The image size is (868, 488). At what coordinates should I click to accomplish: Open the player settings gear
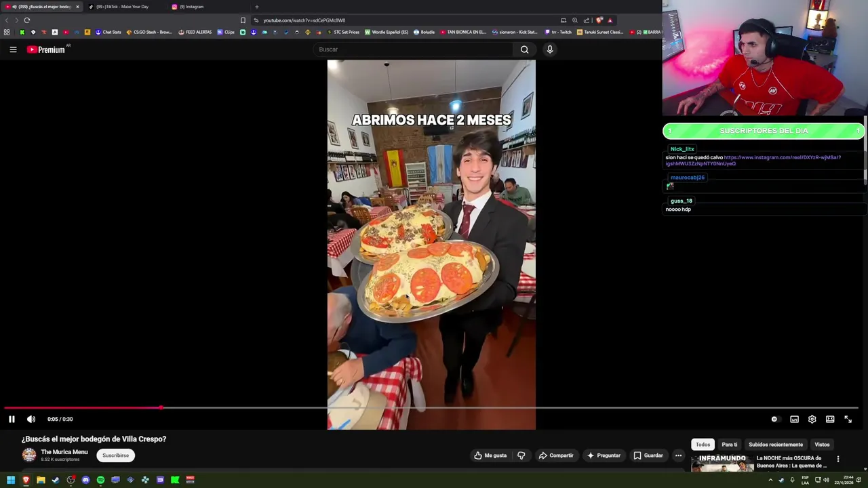(x=812, y=419)
